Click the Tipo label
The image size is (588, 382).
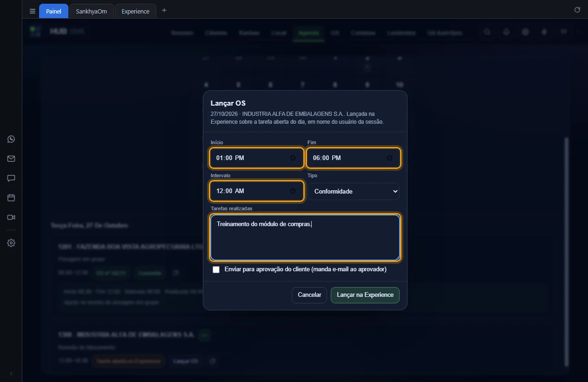(x=313, y=175)
